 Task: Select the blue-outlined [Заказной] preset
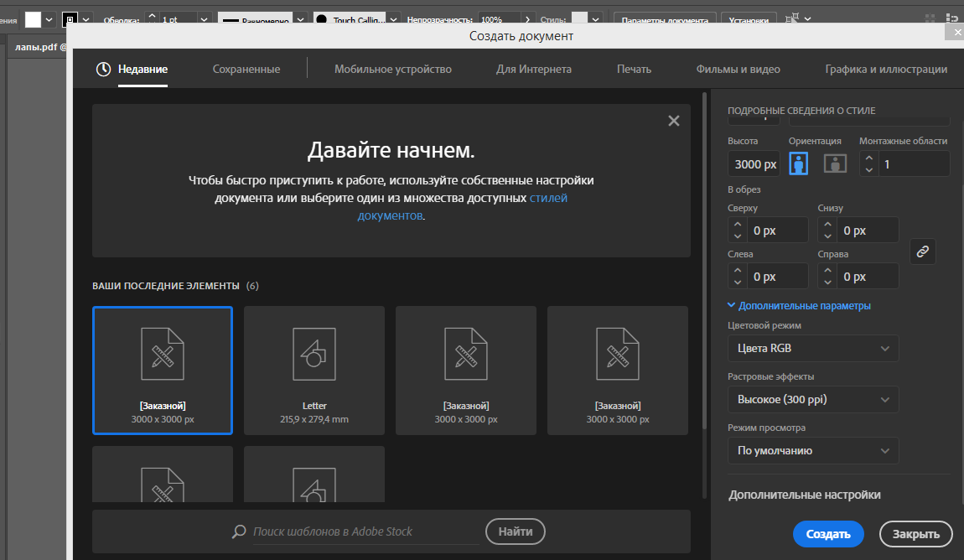163,371
